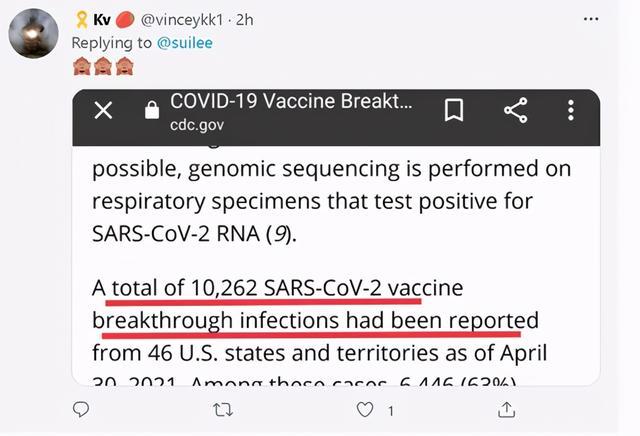Open the @vinceykk1 handle
This screenshot has width=640, height=436.
189,20
